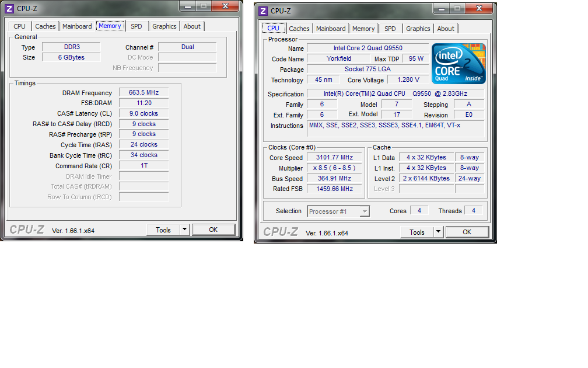Click Tools button in right CPU window
This screenshot has width=588, height=368.
(x=417, y=232)
